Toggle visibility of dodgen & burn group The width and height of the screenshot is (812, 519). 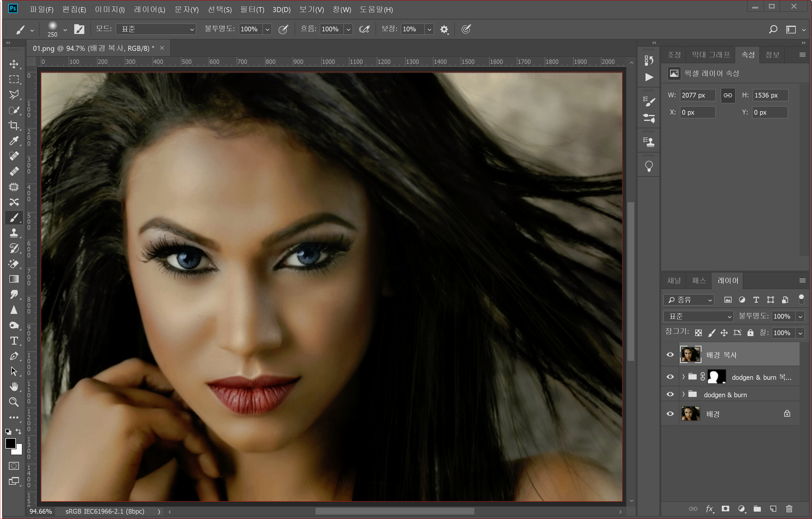pos(670,394)
